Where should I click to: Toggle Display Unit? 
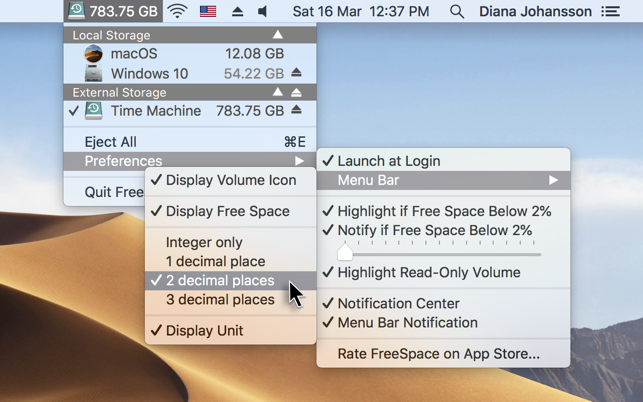230,330
